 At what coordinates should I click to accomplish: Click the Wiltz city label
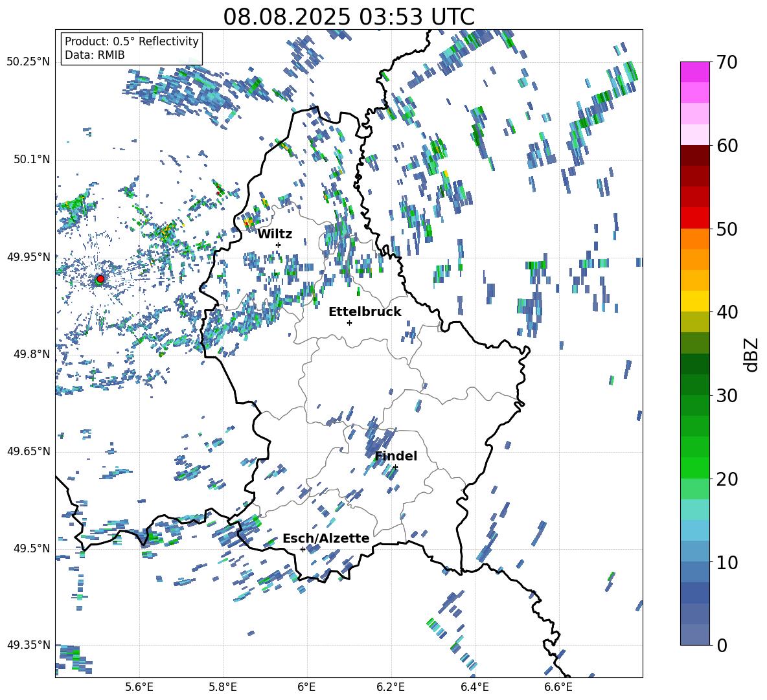(275, 234)
